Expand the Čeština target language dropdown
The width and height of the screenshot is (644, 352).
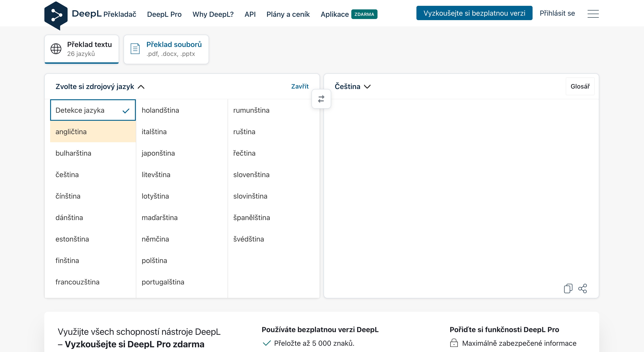(x=352, y=87)
